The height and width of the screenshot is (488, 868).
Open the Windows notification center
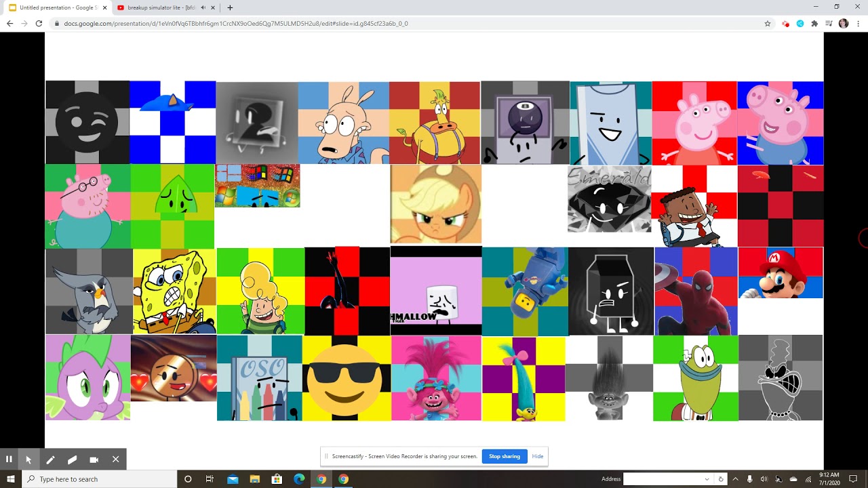coord(853,479)
